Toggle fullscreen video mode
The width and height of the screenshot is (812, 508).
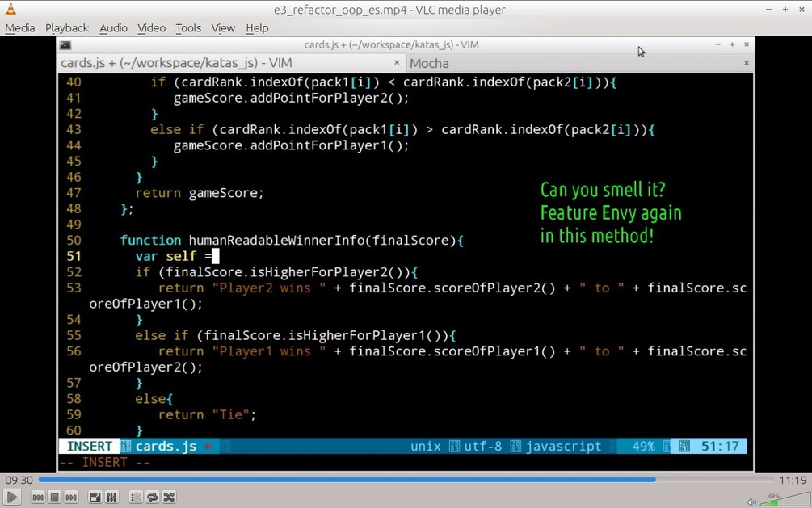click(95, 498)
